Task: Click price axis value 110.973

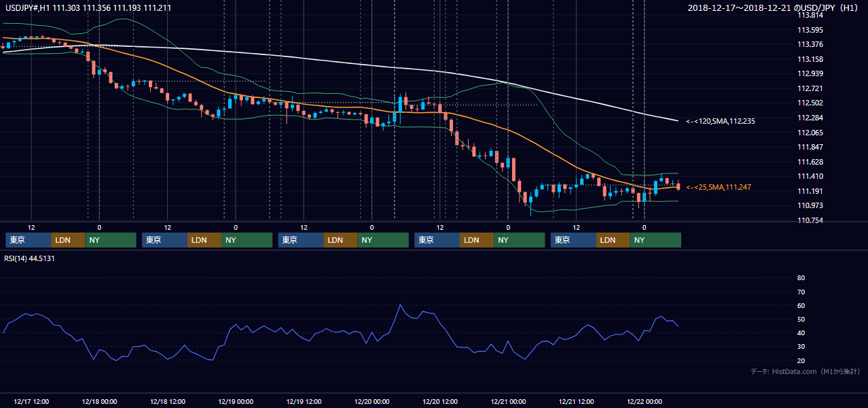Action: tap(810, 205)
